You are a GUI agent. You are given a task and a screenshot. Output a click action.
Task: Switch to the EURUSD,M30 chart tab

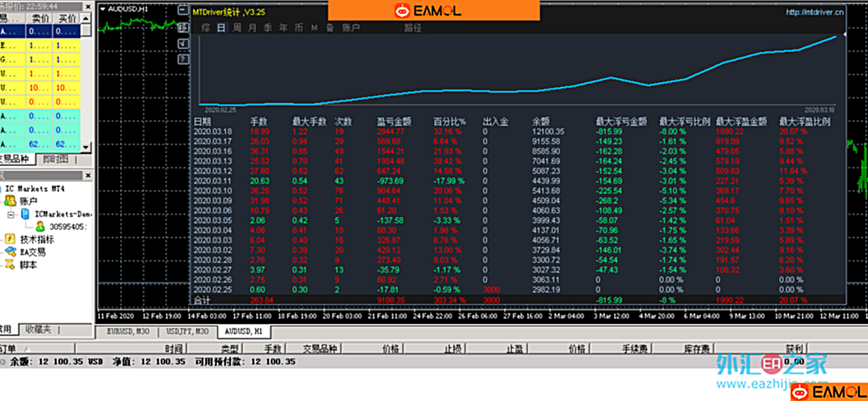(126, 331)
